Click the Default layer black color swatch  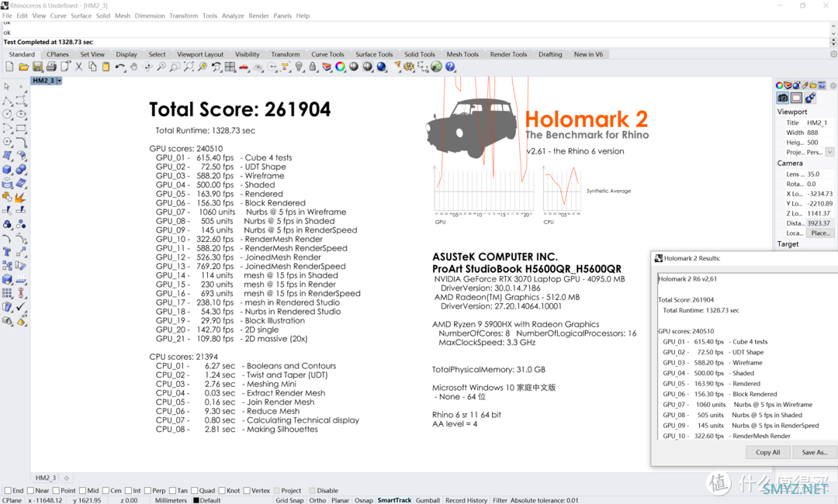196,500
